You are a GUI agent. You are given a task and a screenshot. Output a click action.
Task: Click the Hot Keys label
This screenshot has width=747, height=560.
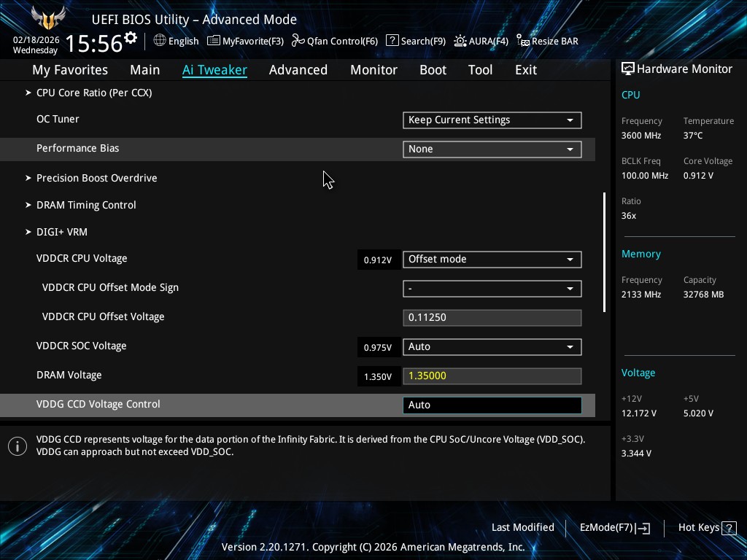pyautogui.click(x=698, y=528)
